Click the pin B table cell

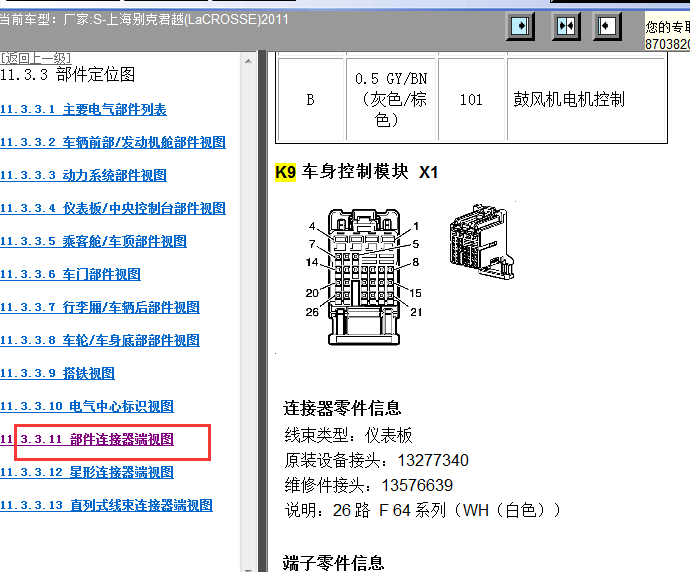click(310, 99)
